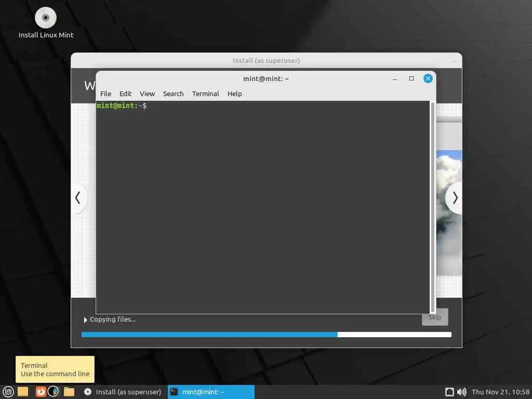Click the terminal vertical scrollbar
Screen dimensions: 532x399
click(x=433, y=207)
